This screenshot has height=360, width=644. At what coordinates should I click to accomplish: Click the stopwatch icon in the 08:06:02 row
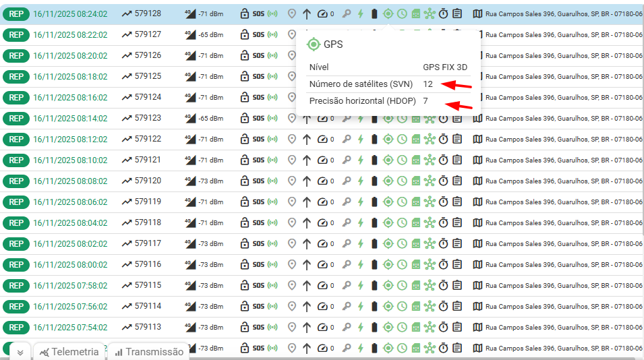(x=443, y=202)
